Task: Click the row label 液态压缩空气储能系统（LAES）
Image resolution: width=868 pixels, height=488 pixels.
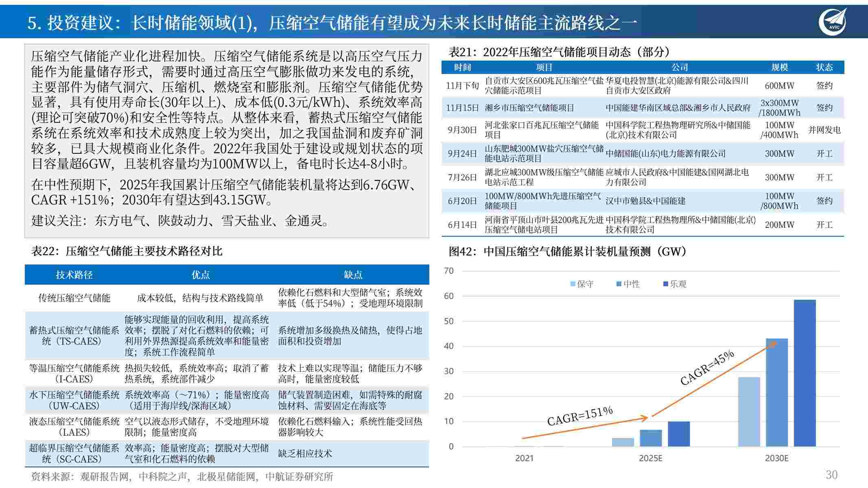Action: [x=74, y=427]
